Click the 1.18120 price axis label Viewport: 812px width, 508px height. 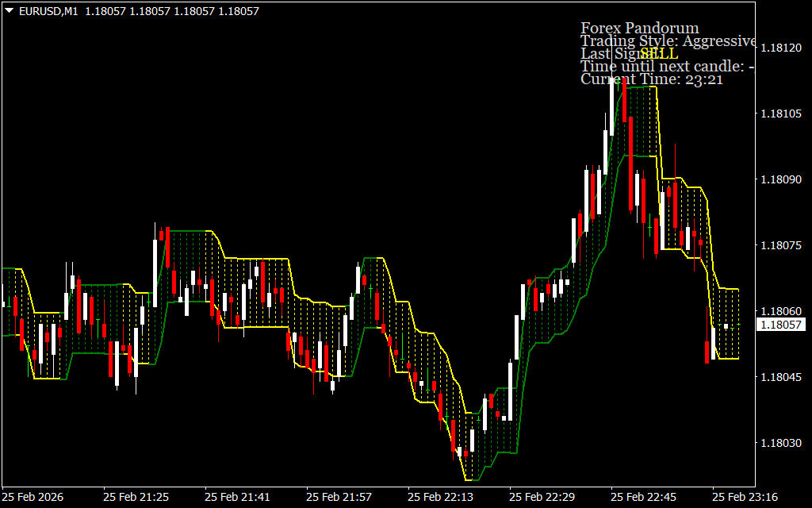click(781, 48)
